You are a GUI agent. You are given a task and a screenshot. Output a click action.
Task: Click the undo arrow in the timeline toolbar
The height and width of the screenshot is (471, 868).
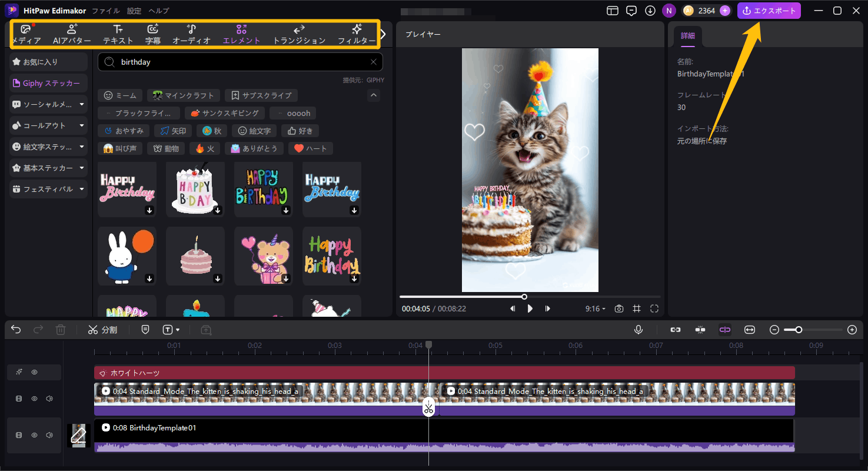click(x=15, y=329)
